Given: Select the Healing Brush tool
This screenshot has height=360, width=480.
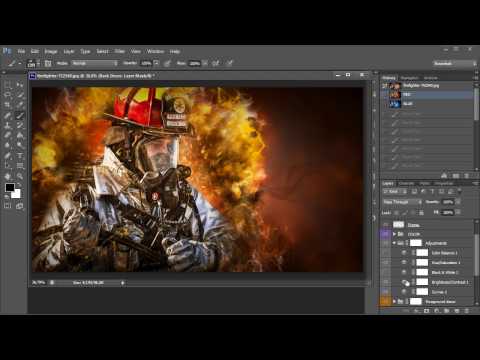Looking at the screenshot, I should click(7, 115).
